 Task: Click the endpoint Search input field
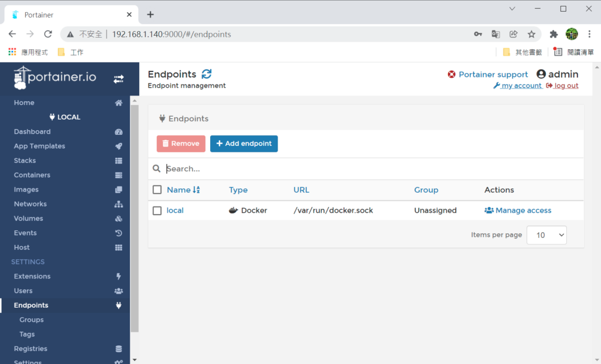(370, 169)
